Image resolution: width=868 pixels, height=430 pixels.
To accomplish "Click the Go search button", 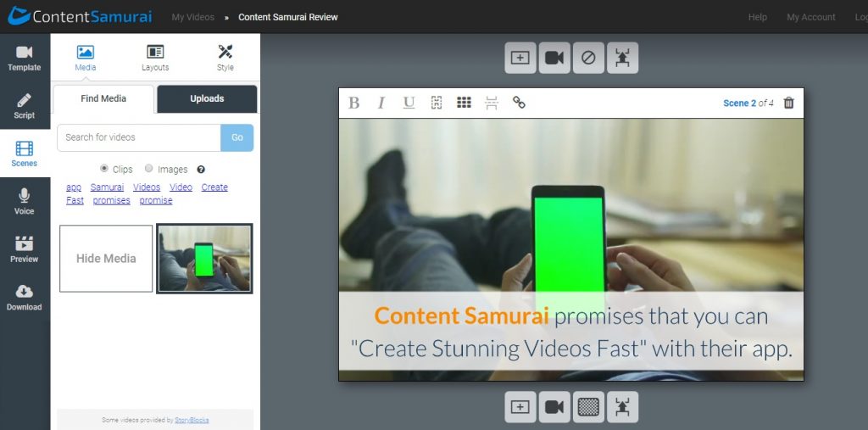I will coord(237,137).
